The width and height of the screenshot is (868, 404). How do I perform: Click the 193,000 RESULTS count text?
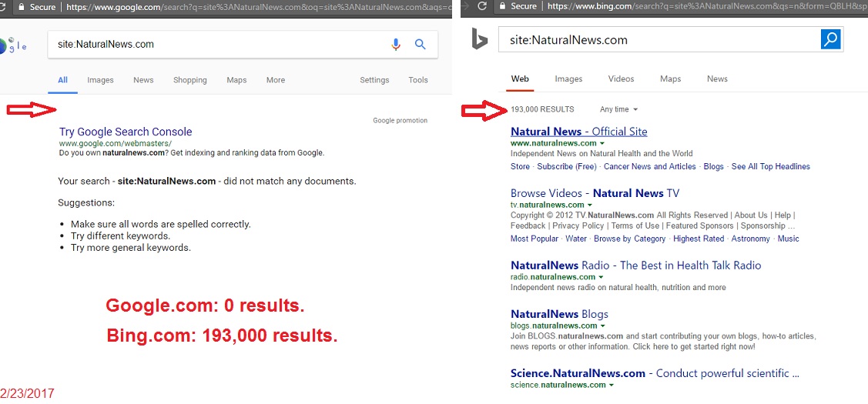(542, 109)
